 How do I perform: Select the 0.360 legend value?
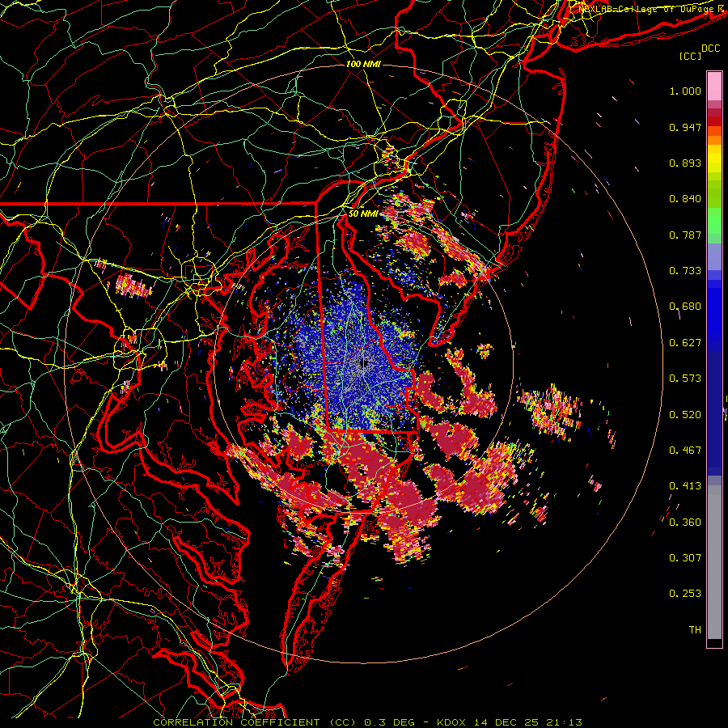685,523
